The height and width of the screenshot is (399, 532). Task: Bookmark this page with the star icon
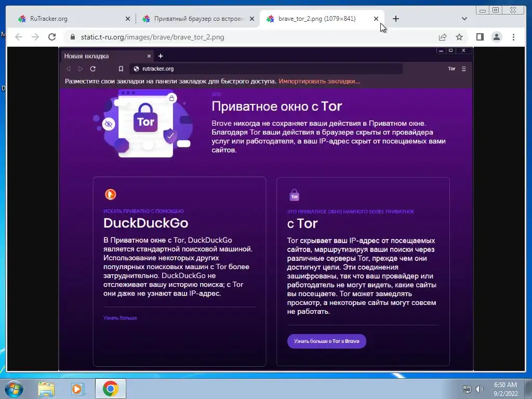tap(459, 37)
